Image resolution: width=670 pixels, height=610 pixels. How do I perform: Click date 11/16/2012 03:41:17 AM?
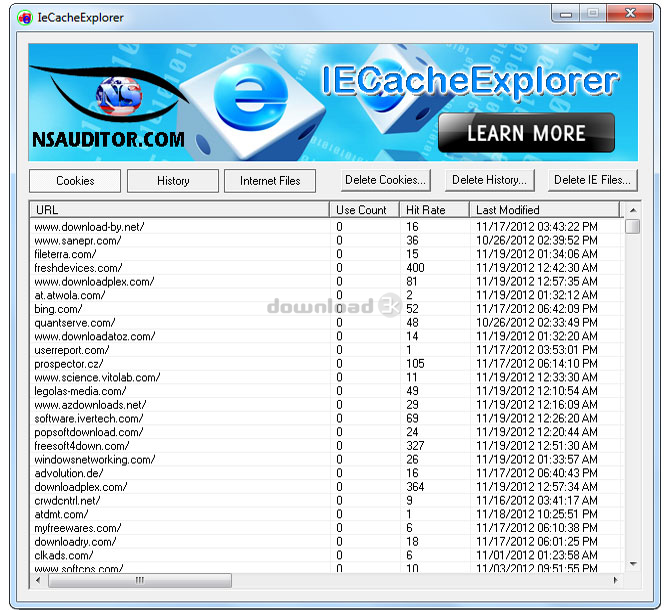[x=537, y=500]
